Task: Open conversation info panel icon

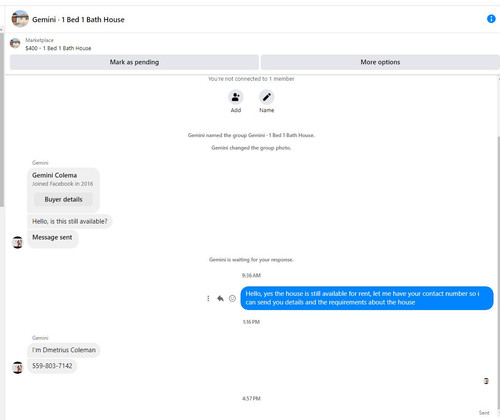Action: tap(491, 19)
